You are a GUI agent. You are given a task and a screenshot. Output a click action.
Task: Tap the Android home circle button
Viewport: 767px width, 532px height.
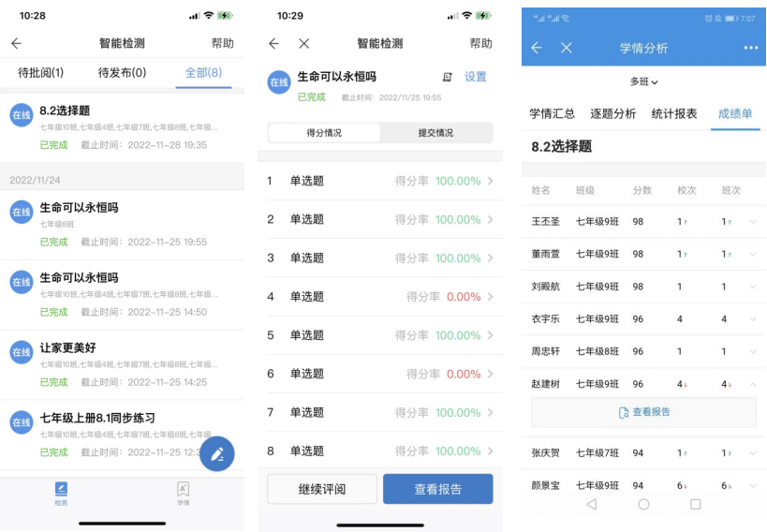(x=643, y=504)
